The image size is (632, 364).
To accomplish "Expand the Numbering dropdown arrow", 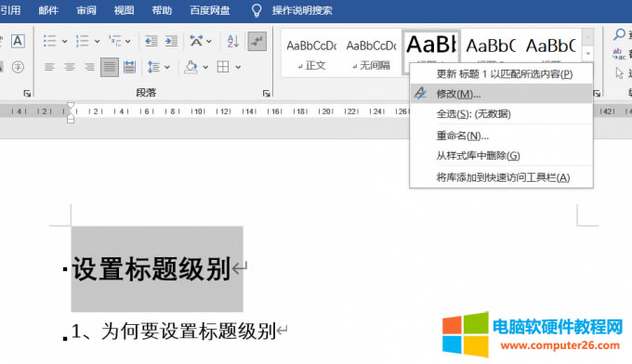I will click(x=98, y=41).
